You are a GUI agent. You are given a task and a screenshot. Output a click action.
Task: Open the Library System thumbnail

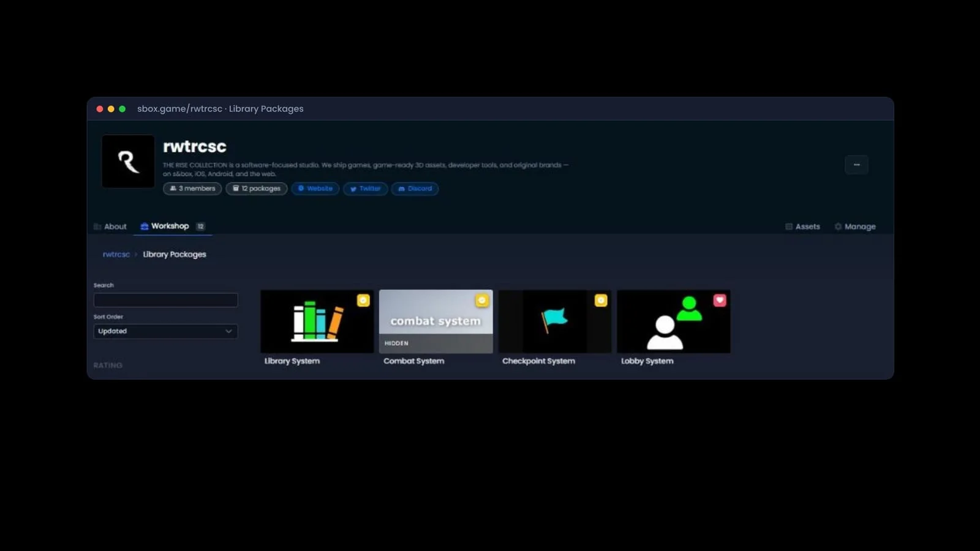tap(317, 321)
